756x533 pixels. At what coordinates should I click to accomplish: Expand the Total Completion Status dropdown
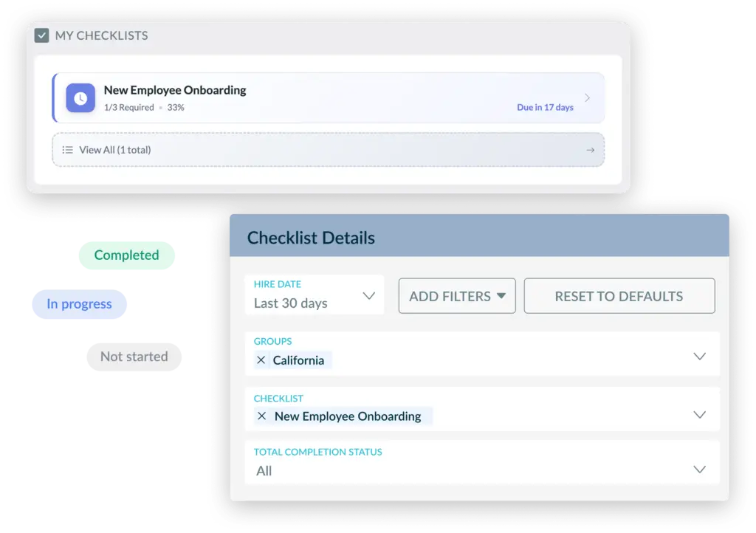click(699, 468)
